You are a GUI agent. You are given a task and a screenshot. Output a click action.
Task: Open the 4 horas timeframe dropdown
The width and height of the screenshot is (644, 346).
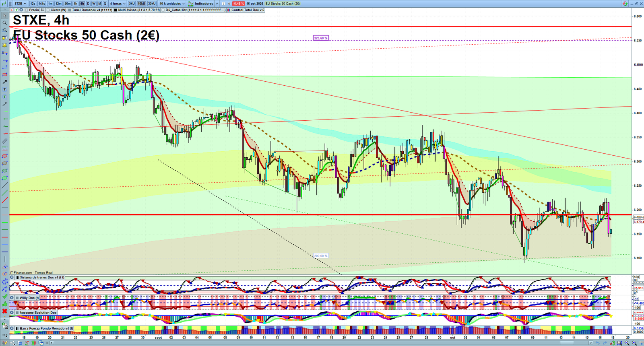(x=118, y=4)
